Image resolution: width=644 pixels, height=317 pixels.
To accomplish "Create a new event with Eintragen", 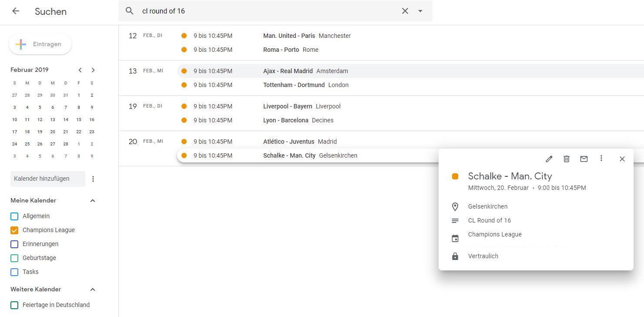I will (x=40, y=44).
